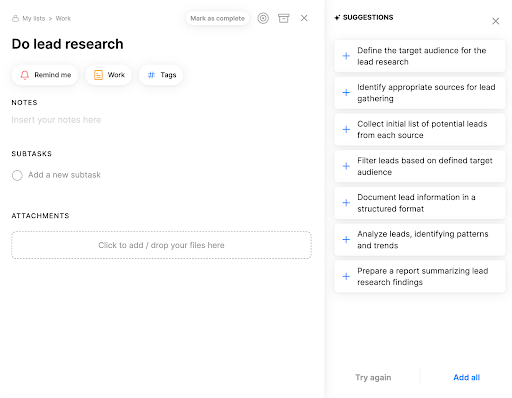Add 'Filter leads' suggestion plus icon
The image size is (512, 398).
[346, 166]
